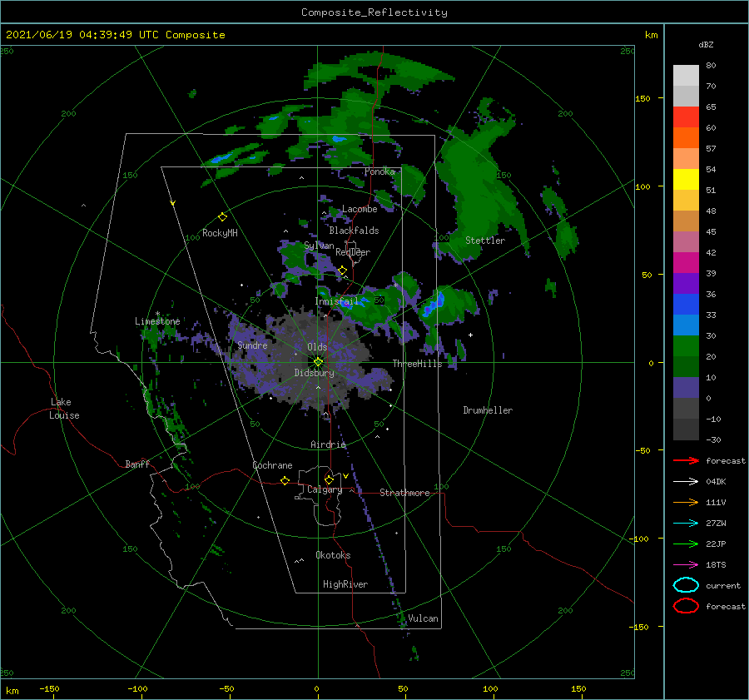Click the yellow radar site marker at center

pos(318,362)
